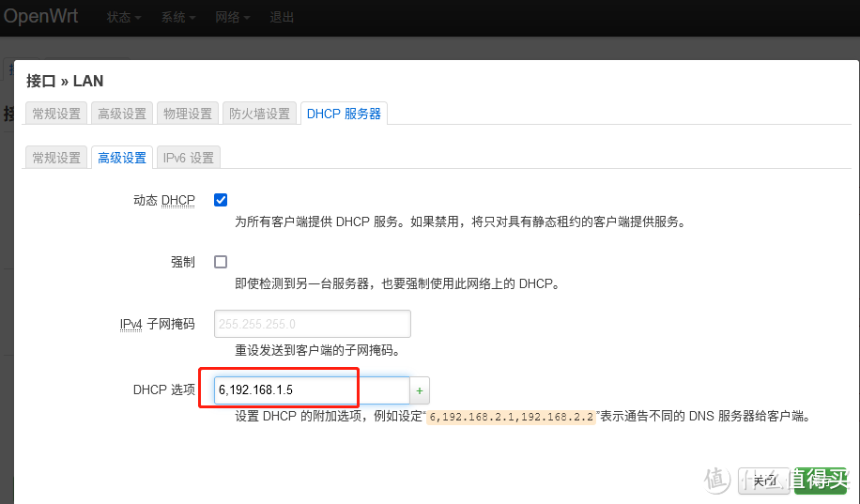860x504 pixels.
Task: Switch to DHCP sub-tab 常规设置
Action: point(56,158)
